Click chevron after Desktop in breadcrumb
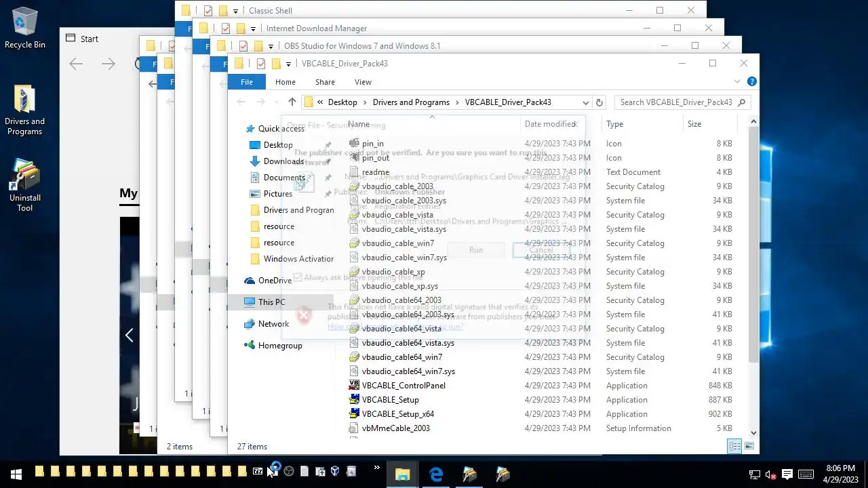This screenshot has width=868, height=488. point(365,102)
